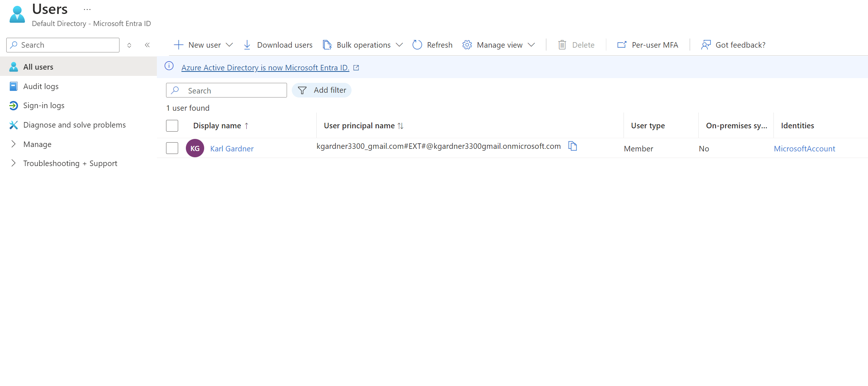Click the Download users arrow icon
Screen dimensions: 868x386
coord(247,45)
